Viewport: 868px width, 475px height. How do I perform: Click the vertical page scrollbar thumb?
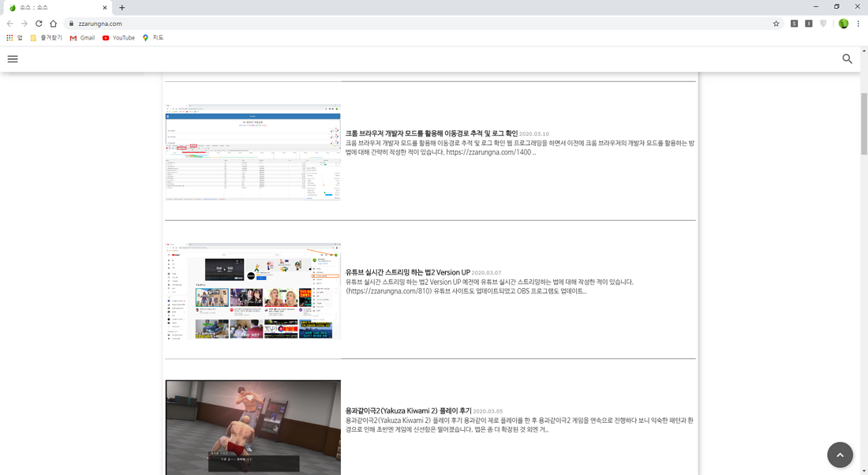(x=863, y=124)
